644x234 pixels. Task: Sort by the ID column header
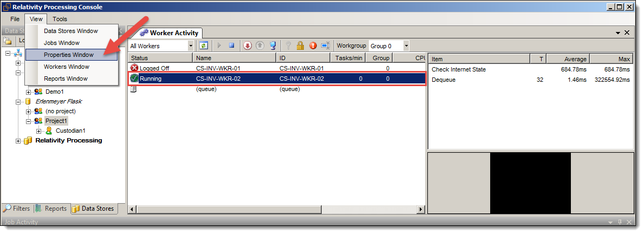coord(303,58)
